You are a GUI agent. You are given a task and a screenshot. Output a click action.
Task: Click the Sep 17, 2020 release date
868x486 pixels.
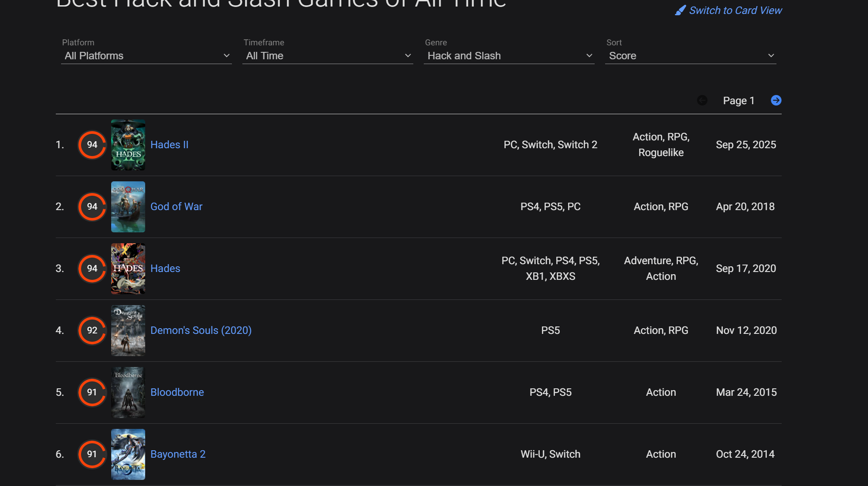tap(746, 268)
